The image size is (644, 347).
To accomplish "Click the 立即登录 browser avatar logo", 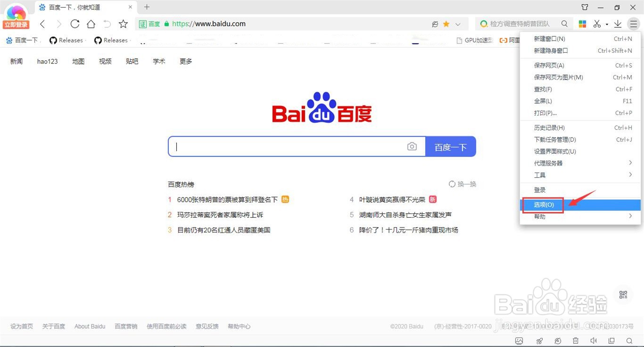I will pos(17,17).
